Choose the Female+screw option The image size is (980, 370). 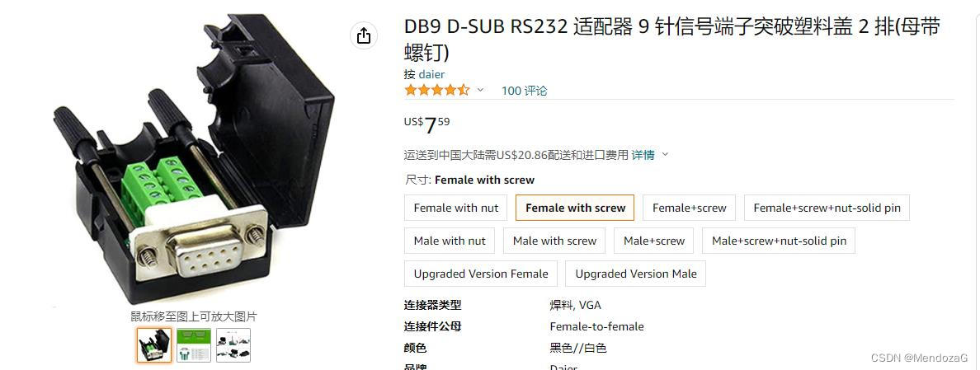pos(690,208)
